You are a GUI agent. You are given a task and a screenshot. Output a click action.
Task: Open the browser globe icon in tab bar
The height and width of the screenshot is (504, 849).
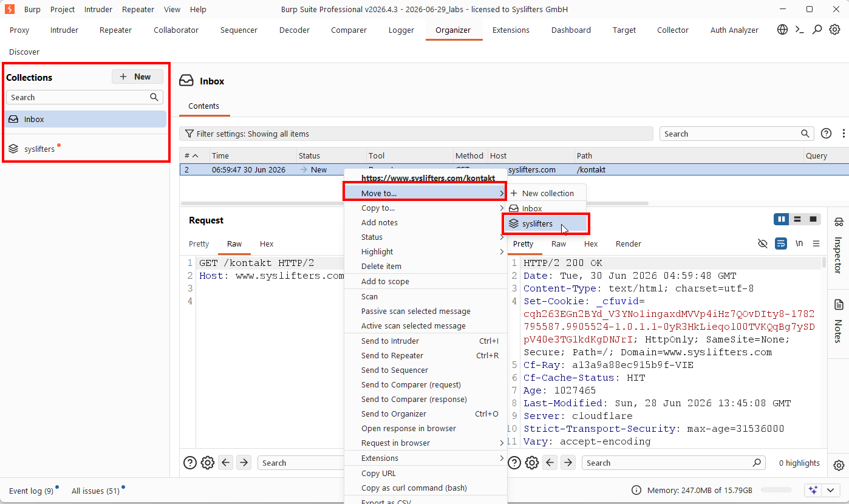pos(783,30)
